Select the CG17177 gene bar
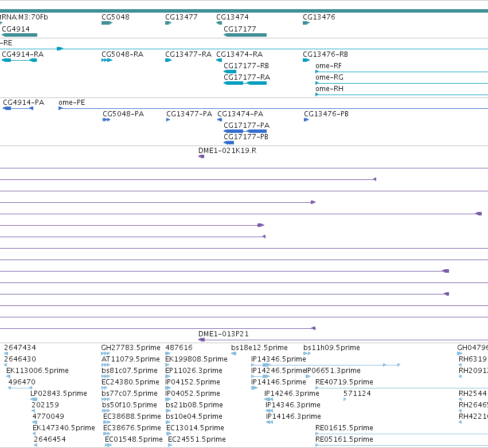Viewport: 488px width, 448px height. [245, 35]
